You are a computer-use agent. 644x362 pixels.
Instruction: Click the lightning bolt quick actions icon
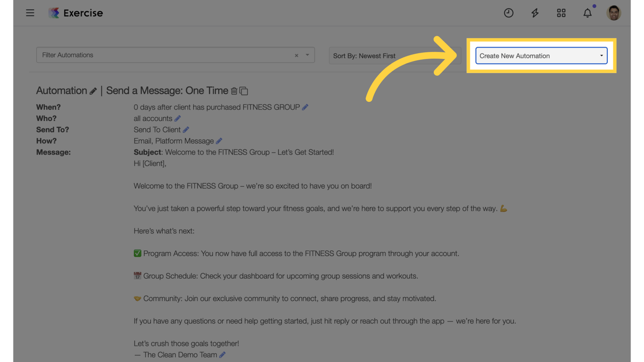535,13
